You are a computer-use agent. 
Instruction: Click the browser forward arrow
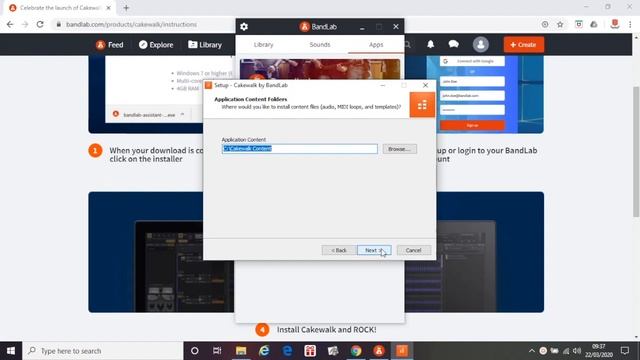[x=25, y=24]
